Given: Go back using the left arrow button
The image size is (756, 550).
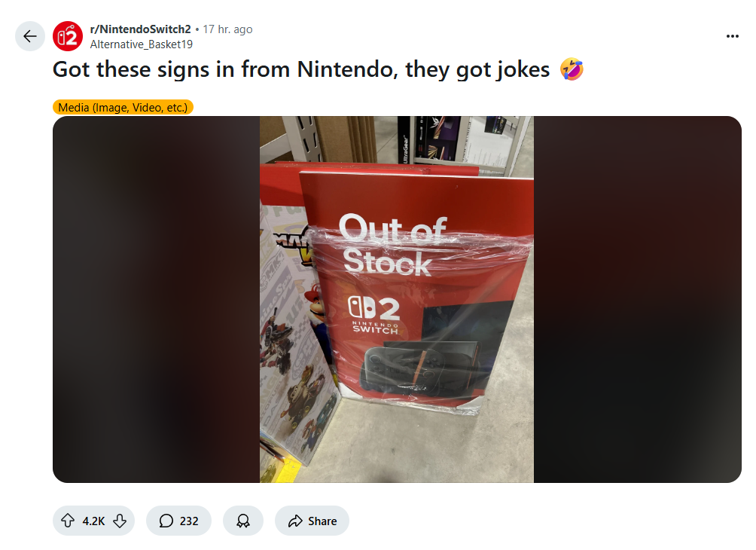Looking at the screenshot, I should pos(30,36).
